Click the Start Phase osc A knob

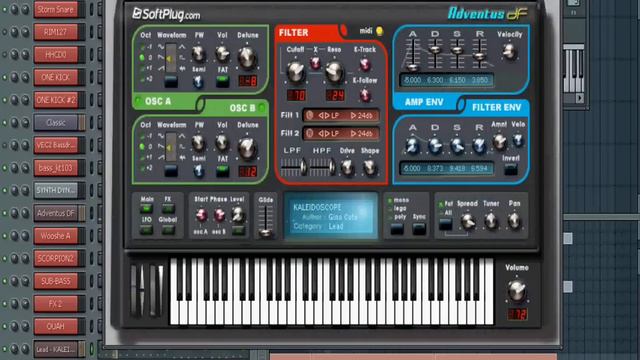point(201,215)
